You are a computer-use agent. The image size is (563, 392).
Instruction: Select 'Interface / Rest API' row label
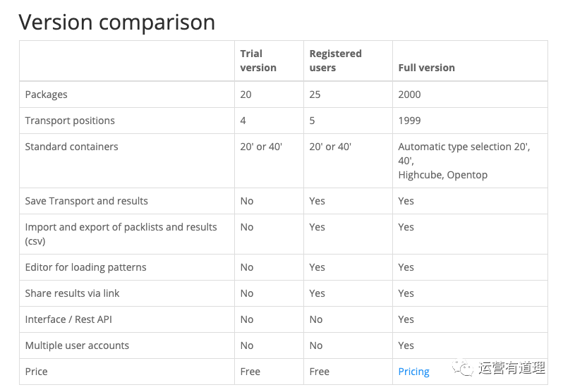click(x=68, y=319)
